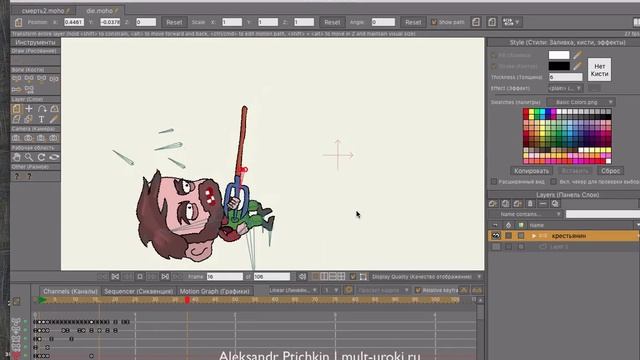The width and height of the screenshot is (640, 360).
Task: Toggle the Расширенный вид checkbox
Action: coord(494,181)
